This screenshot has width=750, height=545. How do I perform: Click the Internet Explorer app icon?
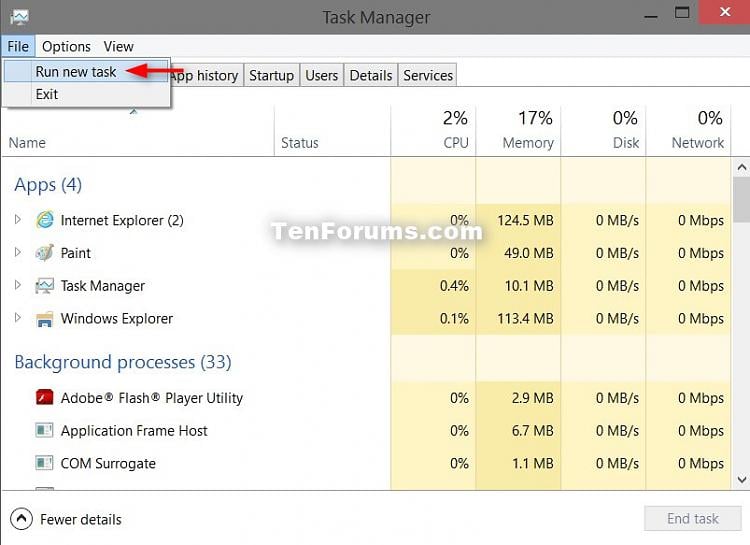(x=45, y=220)
